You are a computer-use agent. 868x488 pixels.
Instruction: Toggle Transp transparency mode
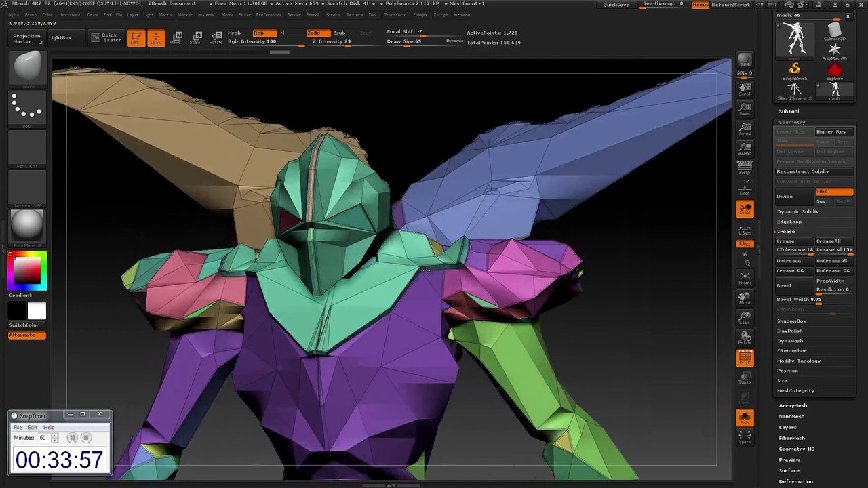[745, 378]
